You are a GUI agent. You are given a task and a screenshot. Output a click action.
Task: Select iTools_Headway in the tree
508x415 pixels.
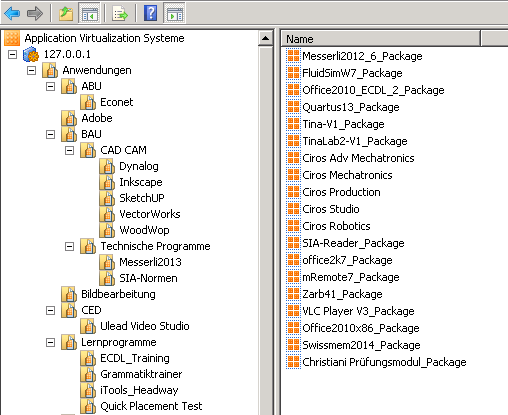[139, 390]
